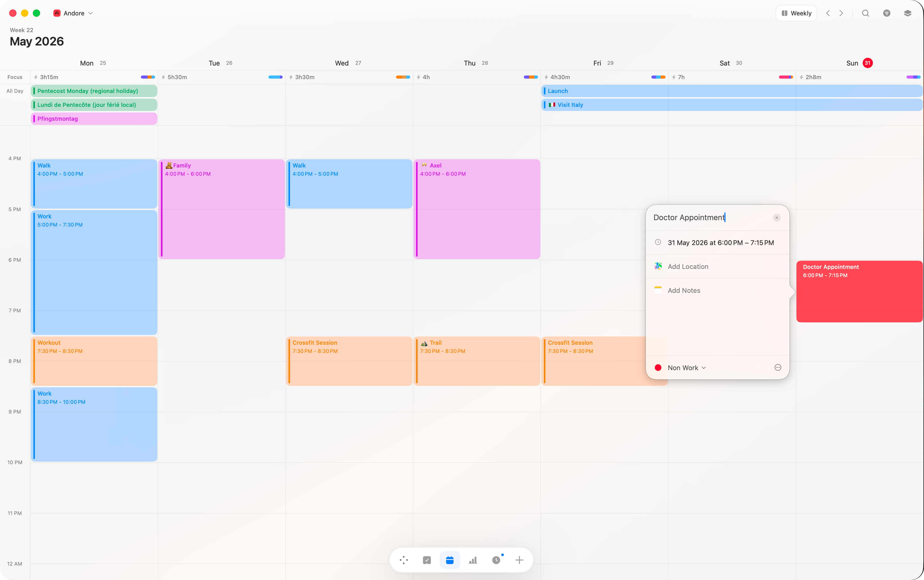The width and height of the screenshot is (924, 580).
Task: Click the event date and time row
Action: click(x=717, y=242)
